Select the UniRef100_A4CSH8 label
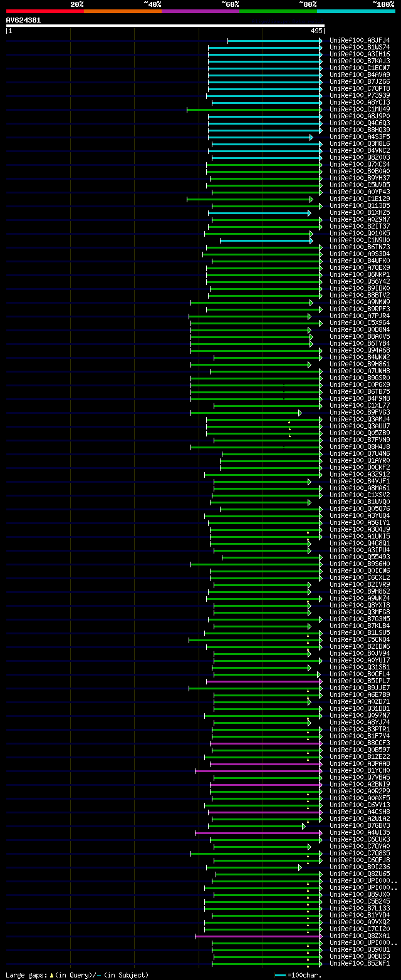Screen dimensions: 401x980 coord(360,812)
